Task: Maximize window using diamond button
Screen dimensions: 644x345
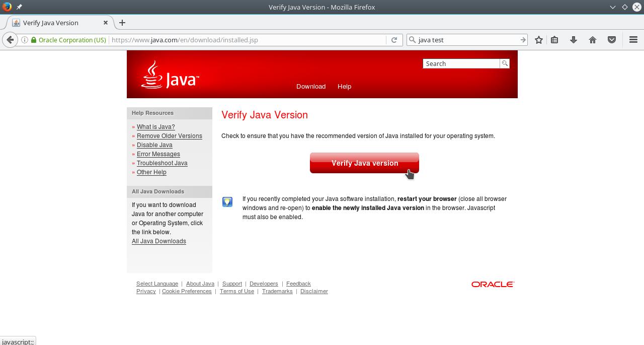Action: click(x=624, y=7)
